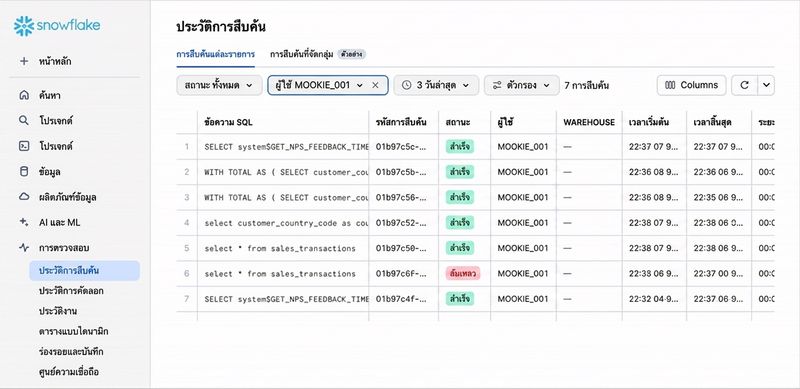Open the ค้นหา home icon item
The width and height of the screenshot is (800, 389).
[24, 95]
